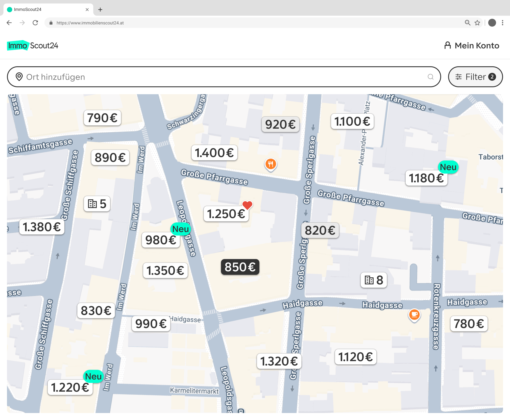Screen dimensions: 510x420
Task: Reload the page
Action: pos(35,23)
